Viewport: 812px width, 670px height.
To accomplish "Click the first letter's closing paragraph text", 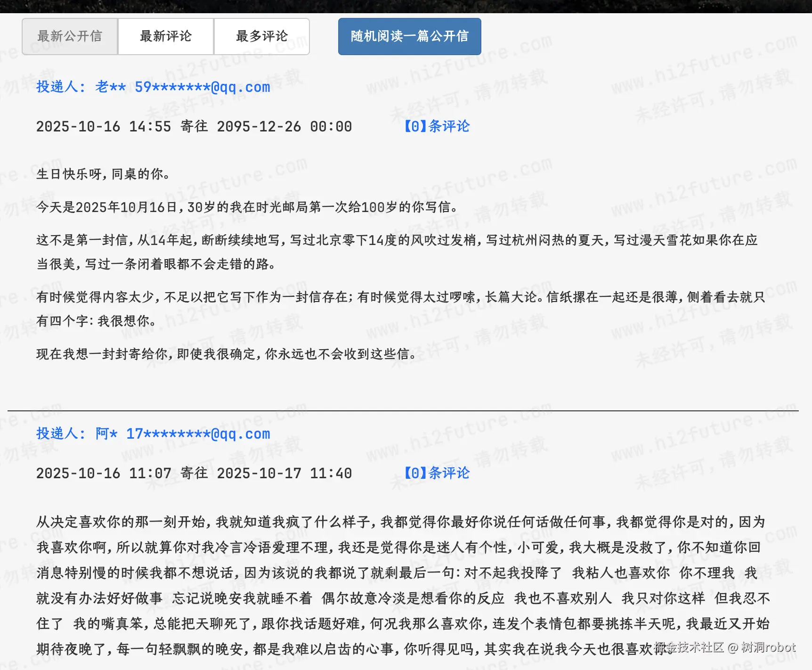I will pos(225,355).
